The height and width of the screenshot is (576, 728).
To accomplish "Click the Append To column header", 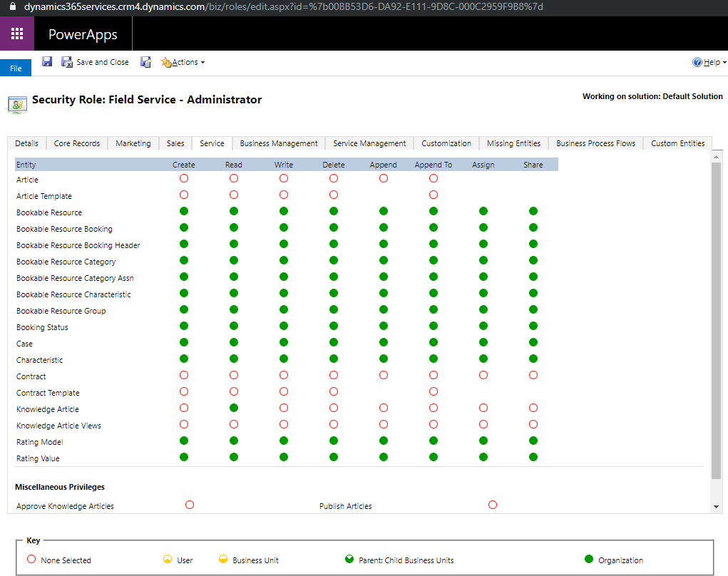I will coord(434,165).
